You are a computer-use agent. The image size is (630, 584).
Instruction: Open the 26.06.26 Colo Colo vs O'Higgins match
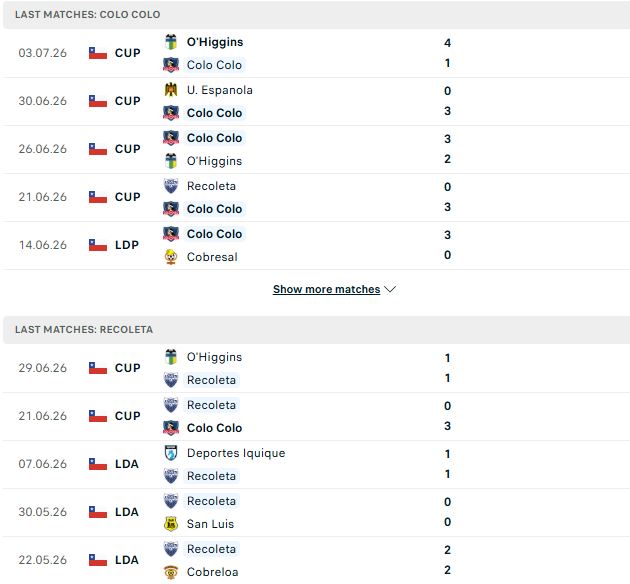(x=316, y=149)
